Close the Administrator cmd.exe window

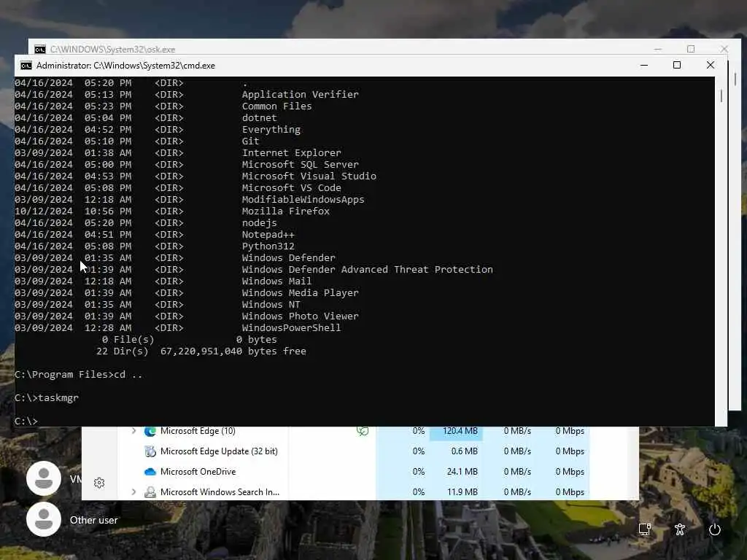coord(710,65)
